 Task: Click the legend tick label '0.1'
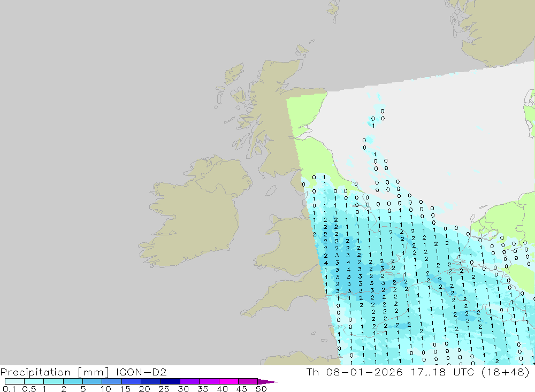click(9, 389)
